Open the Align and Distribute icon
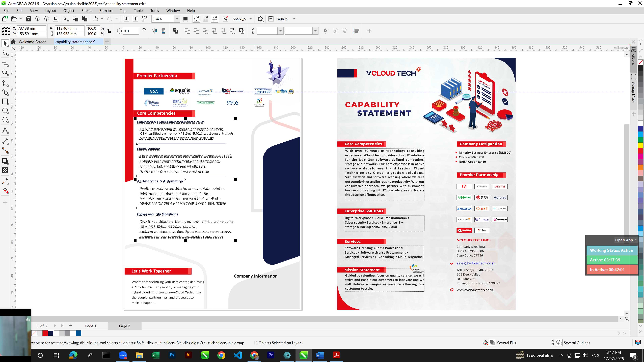Viewport: 644px width, 362px height. point(357,31)
